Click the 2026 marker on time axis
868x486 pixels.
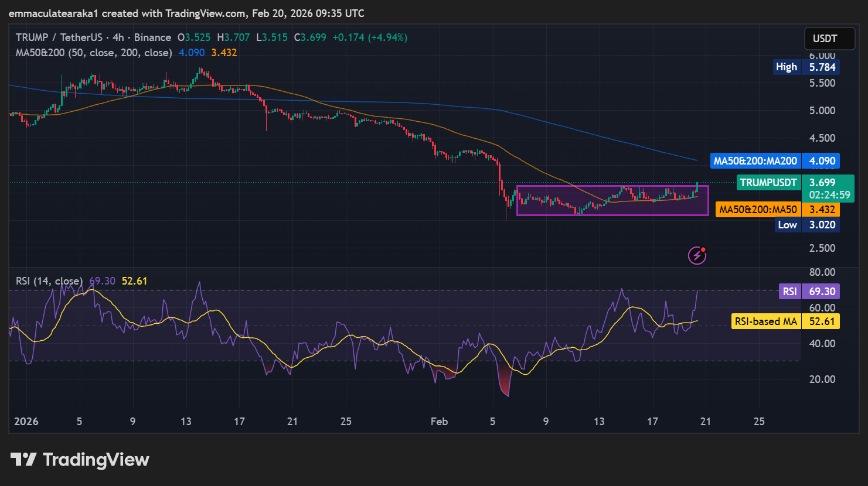26,422
